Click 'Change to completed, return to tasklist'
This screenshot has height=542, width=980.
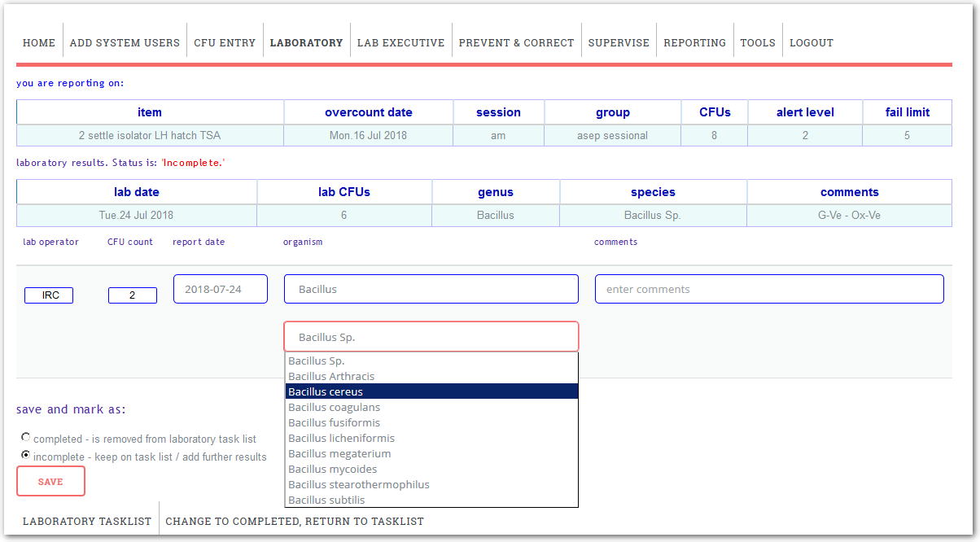[x=295, y=521]
